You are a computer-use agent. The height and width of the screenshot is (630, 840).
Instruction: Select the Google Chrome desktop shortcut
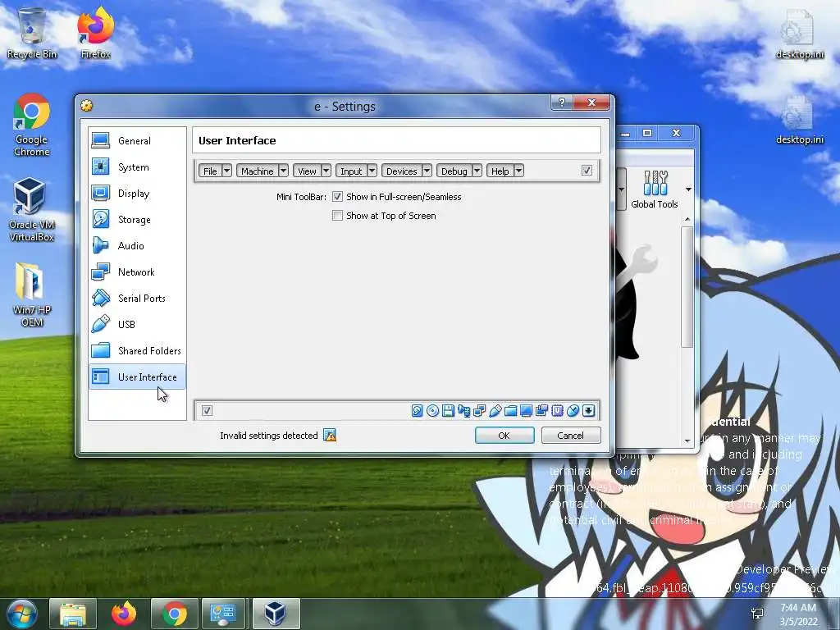[32, 126]
